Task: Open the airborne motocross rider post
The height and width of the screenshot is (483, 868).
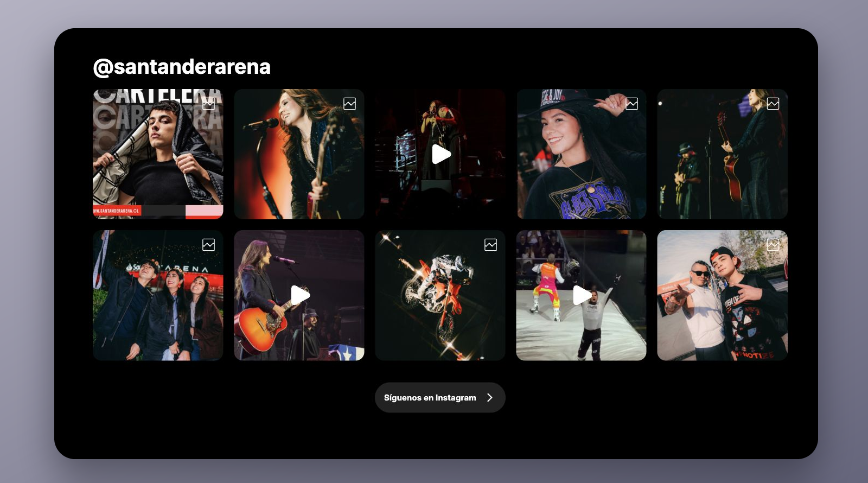Action: coord(440,295)
